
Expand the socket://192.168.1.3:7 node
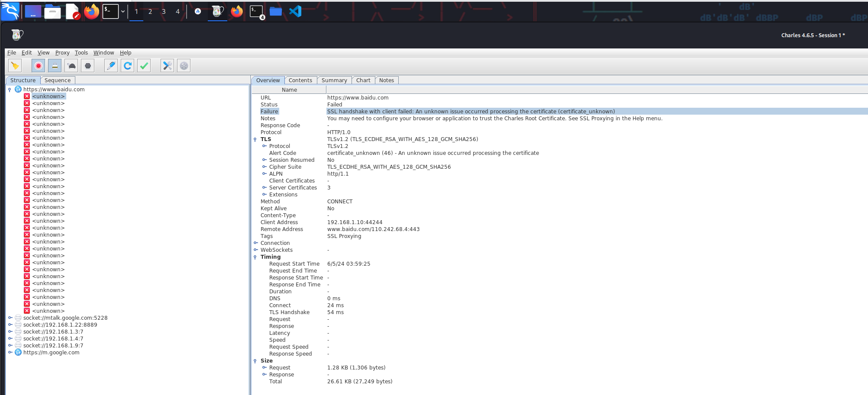(x=10, y=332)
